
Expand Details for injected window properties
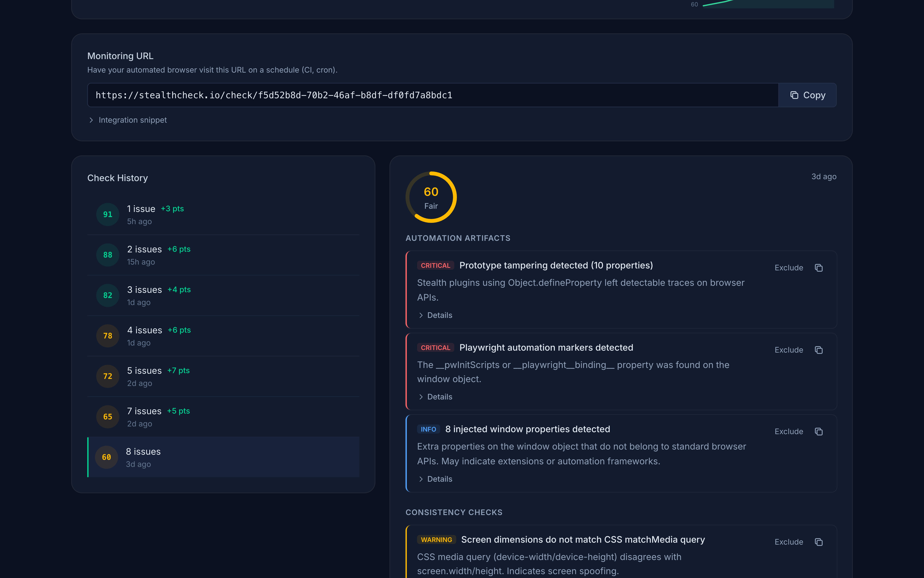click(x=435, y=479)
